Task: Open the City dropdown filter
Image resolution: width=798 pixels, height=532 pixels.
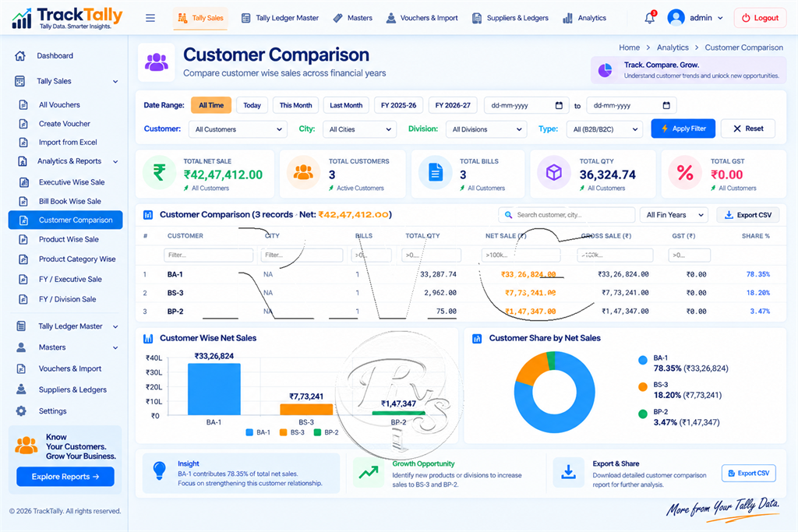Action: point(359,129)
